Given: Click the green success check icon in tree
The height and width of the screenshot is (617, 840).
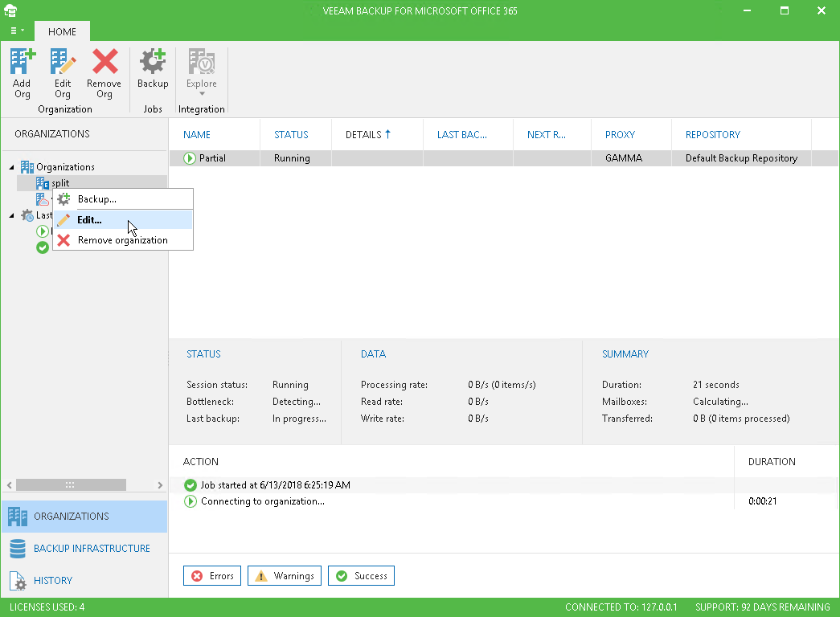Looking at the screenshot, I should (43, 247).
